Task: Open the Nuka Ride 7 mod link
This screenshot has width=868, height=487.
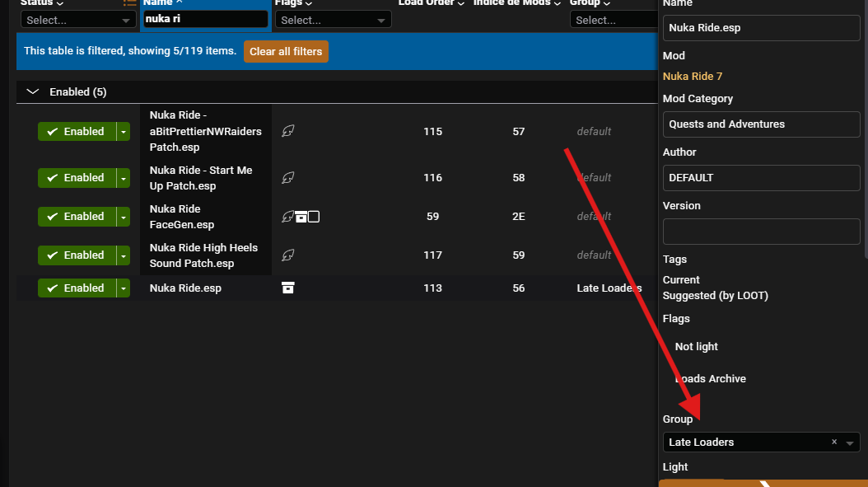Action: [693, 77]
